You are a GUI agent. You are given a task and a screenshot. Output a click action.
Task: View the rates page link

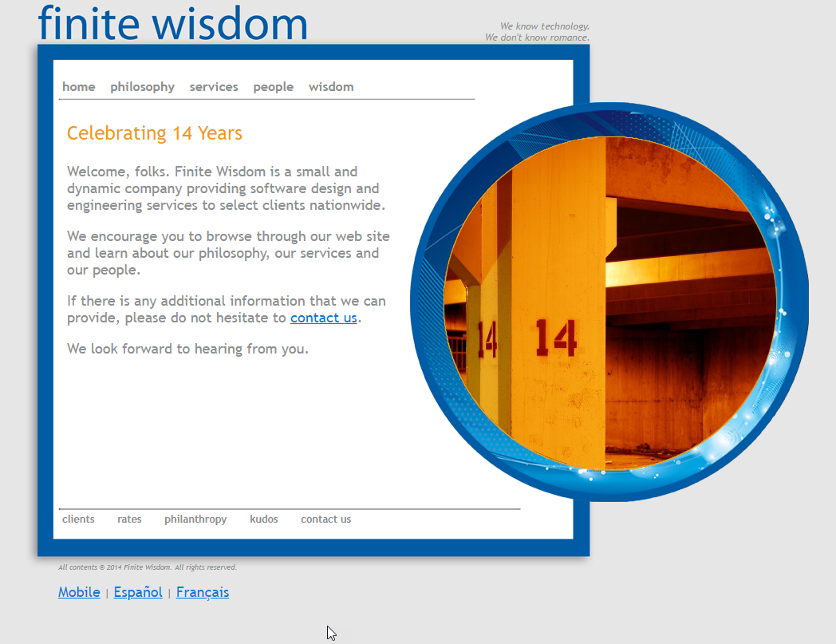coord(129,519)
